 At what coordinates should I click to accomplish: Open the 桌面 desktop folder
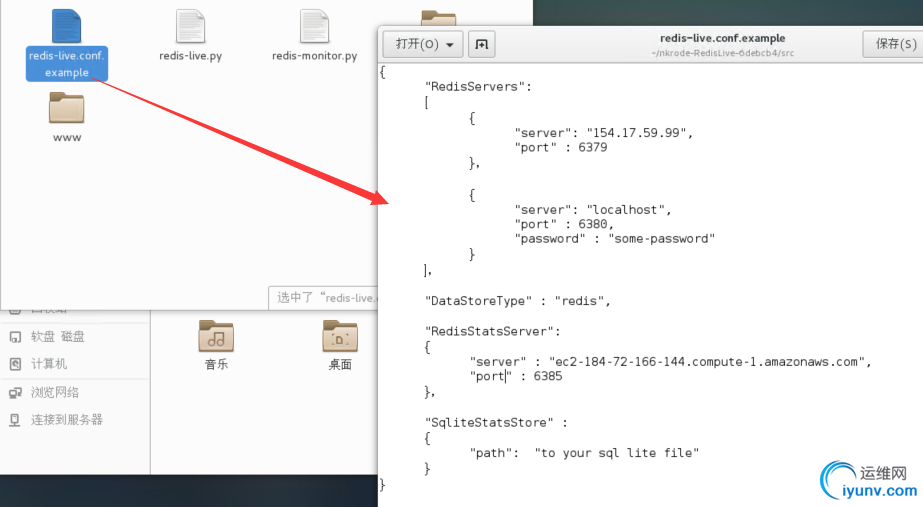(340, 336)
